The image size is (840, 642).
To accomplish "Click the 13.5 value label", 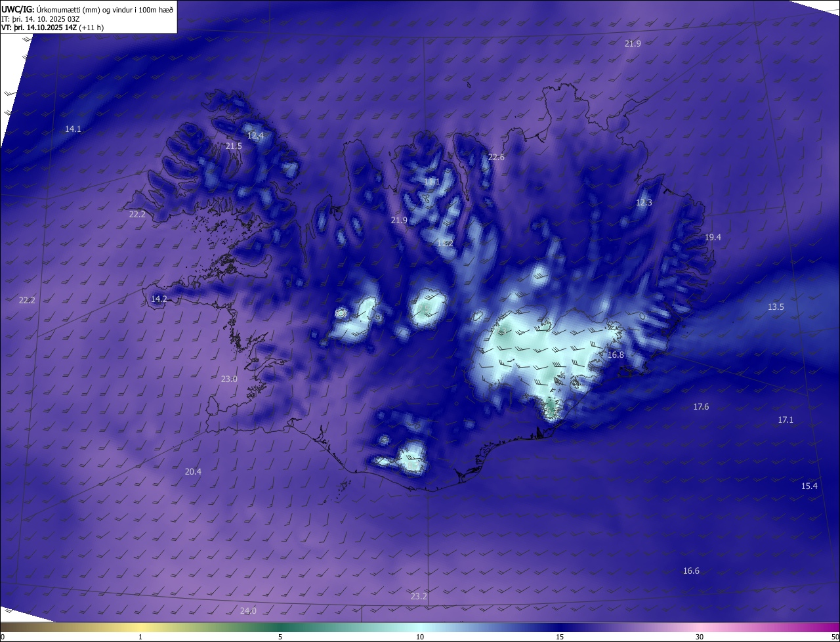I will click(x=776, y=307).
